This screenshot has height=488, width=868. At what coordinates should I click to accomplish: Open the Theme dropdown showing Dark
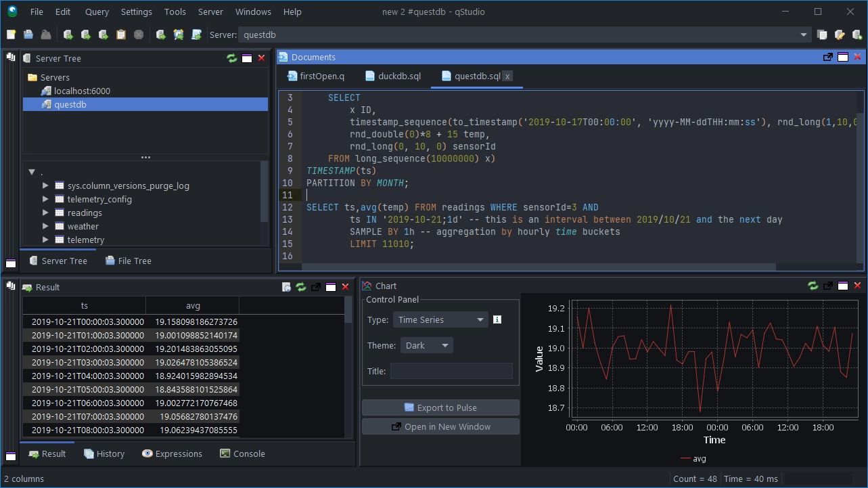click(426, 345)
